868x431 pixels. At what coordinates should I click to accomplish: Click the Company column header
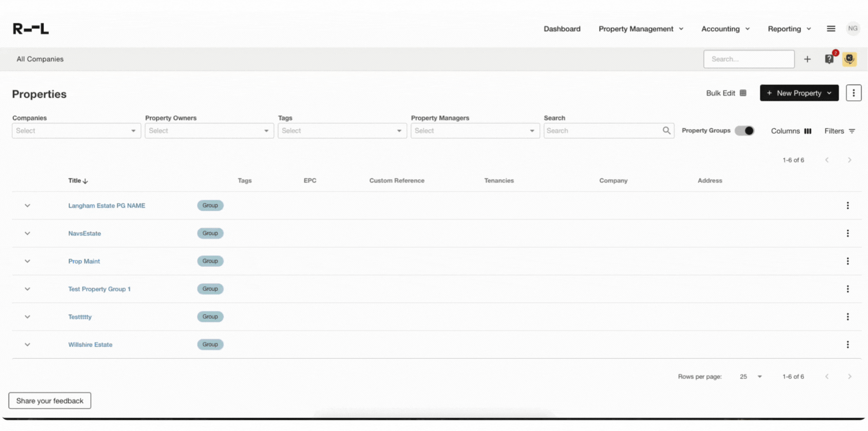point(613,181)
